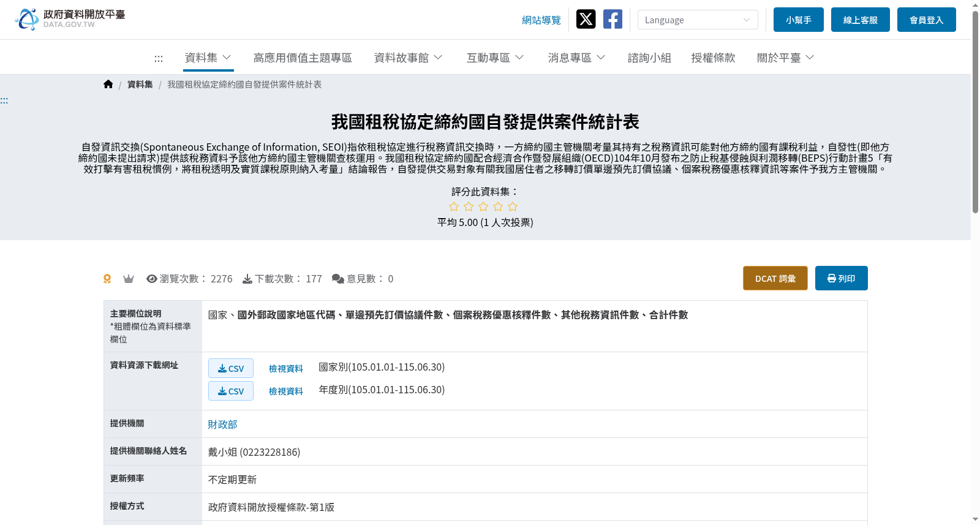The height and width of the screenshot is (525, 980).
Task: Rate dataset with fifth star
Action: pos(513,206)
